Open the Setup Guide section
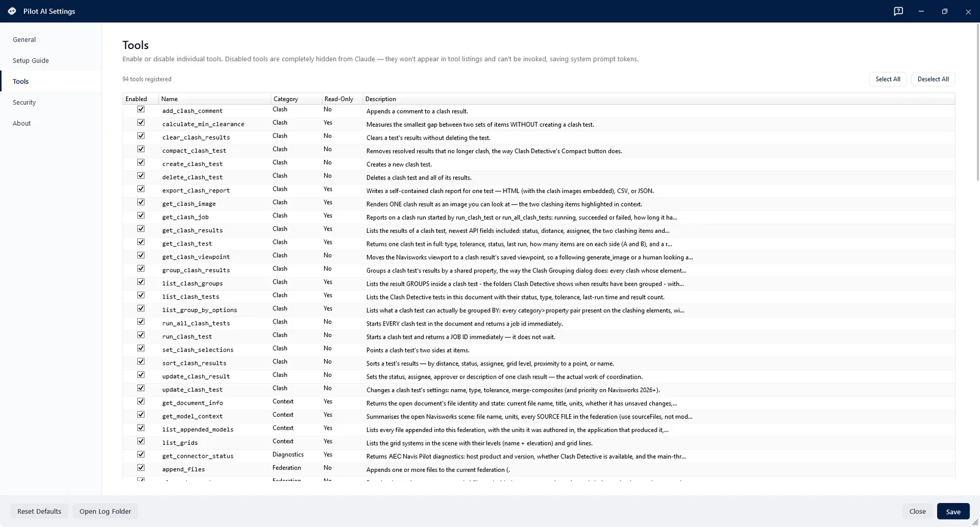Screen dimensions: 980x527 click(51, 60)
